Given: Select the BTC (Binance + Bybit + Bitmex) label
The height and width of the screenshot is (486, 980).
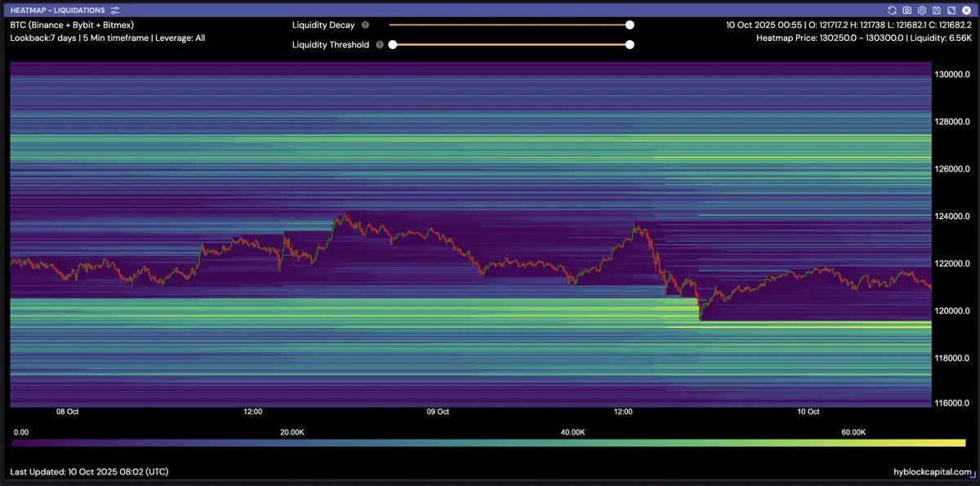Looking at the screenshot, I should tap(72, 25).
